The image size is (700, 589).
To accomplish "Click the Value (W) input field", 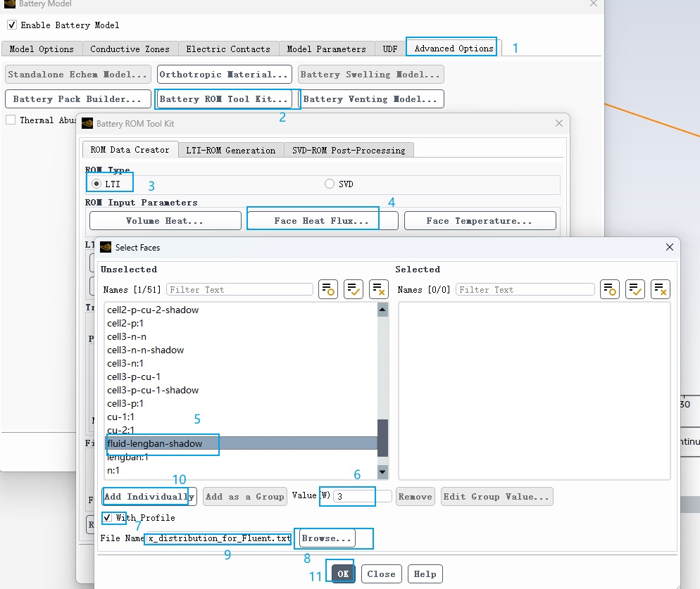I will (x=362, y=497).
